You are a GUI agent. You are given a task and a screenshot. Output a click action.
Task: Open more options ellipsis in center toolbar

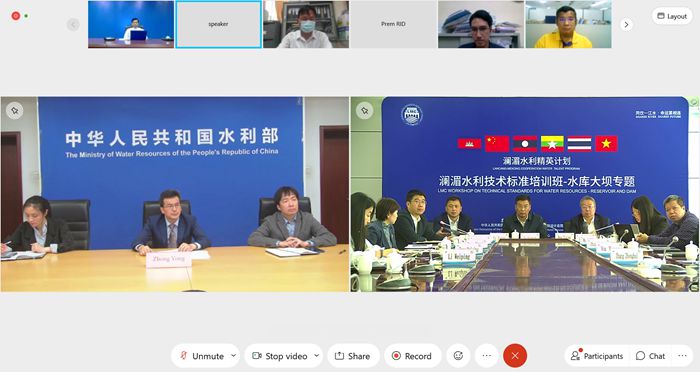coord(487,356)
